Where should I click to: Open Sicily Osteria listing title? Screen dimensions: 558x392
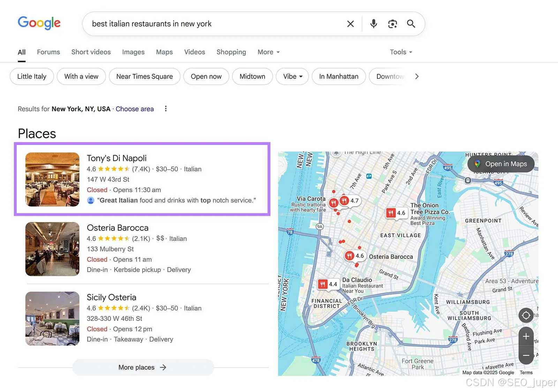pos(111,297)
